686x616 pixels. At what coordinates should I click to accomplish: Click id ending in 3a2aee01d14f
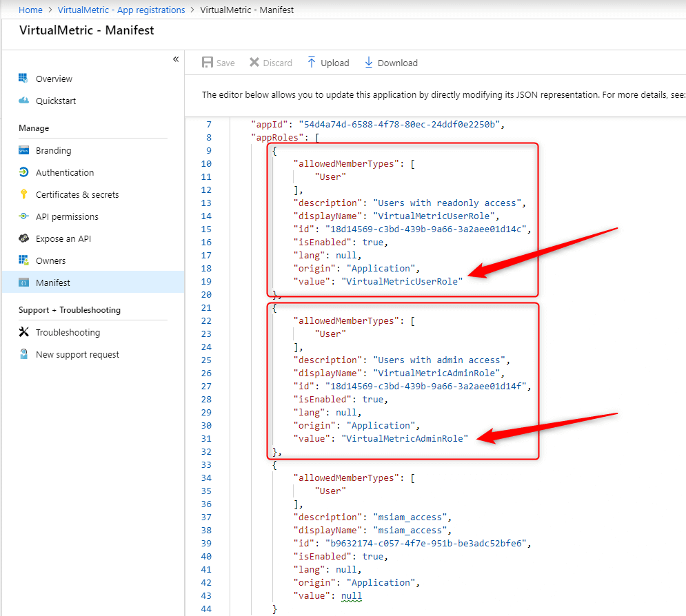425,386
